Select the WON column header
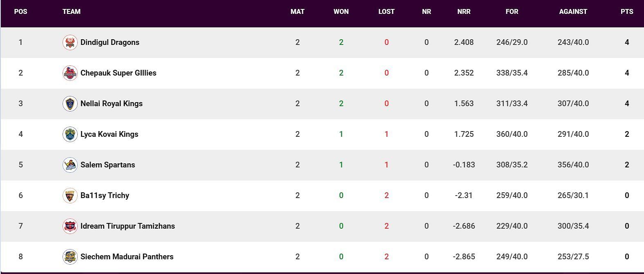This screenshot has width=644, height=274. point(341,11)
